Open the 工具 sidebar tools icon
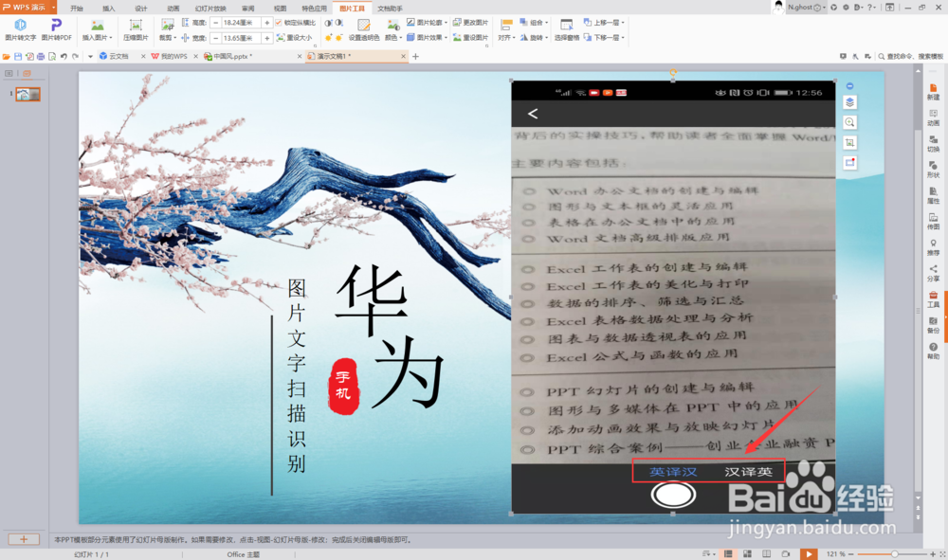 [934, 299]
